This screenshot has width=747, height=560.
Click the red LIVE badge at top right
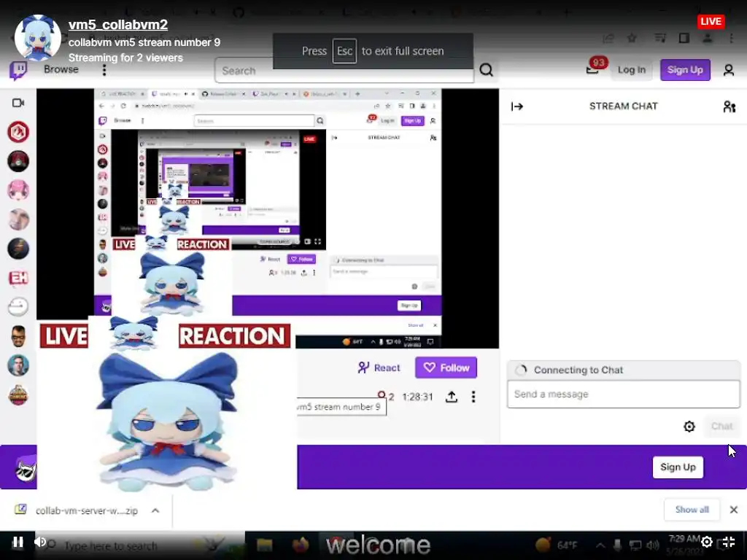tap(711, 21)
